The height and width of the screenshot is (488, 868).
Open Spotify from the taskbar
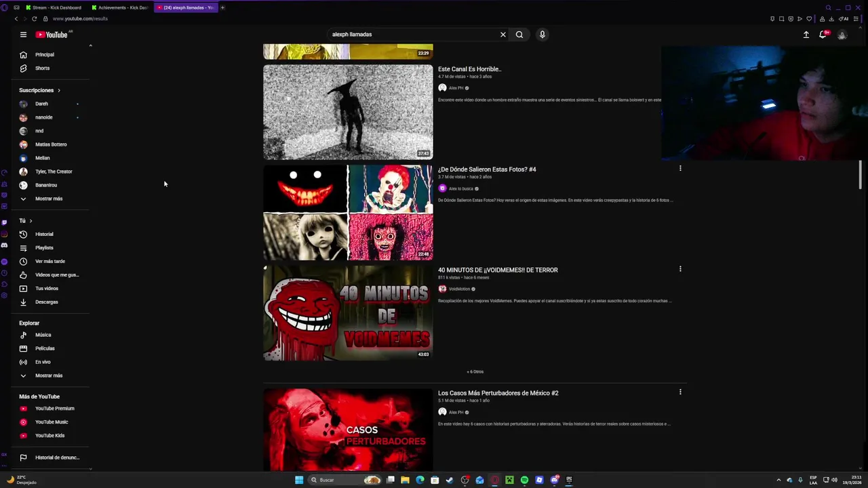524,480
